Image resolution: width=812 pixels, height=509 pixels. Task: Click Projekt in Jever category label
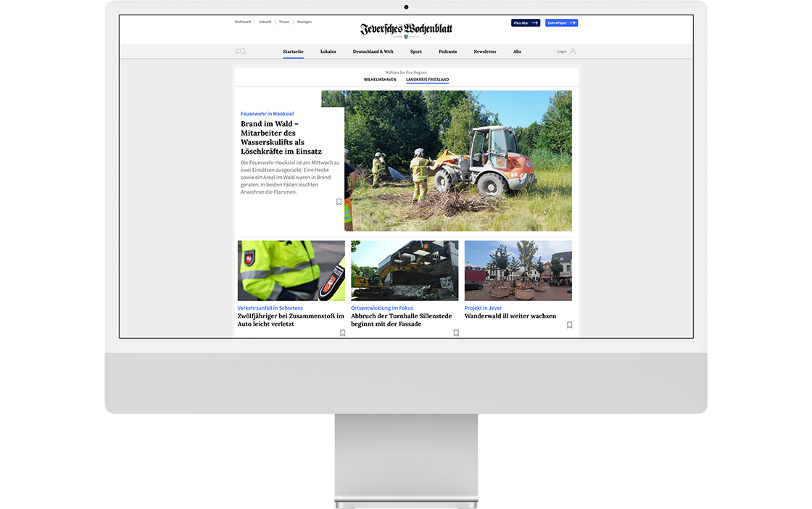[483, 307]
